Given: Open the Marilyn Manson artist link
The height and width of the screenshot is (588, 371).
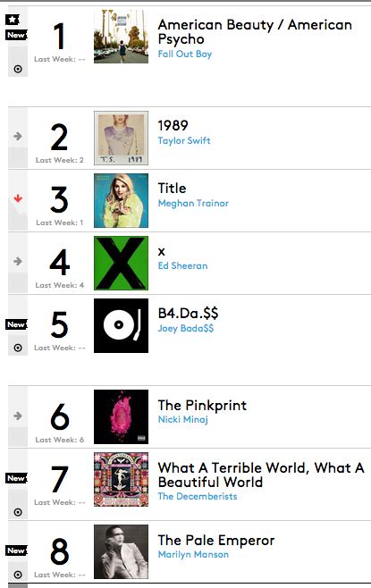Looking at the screenshot, I should pyautogui.click(x=193, y=554).
